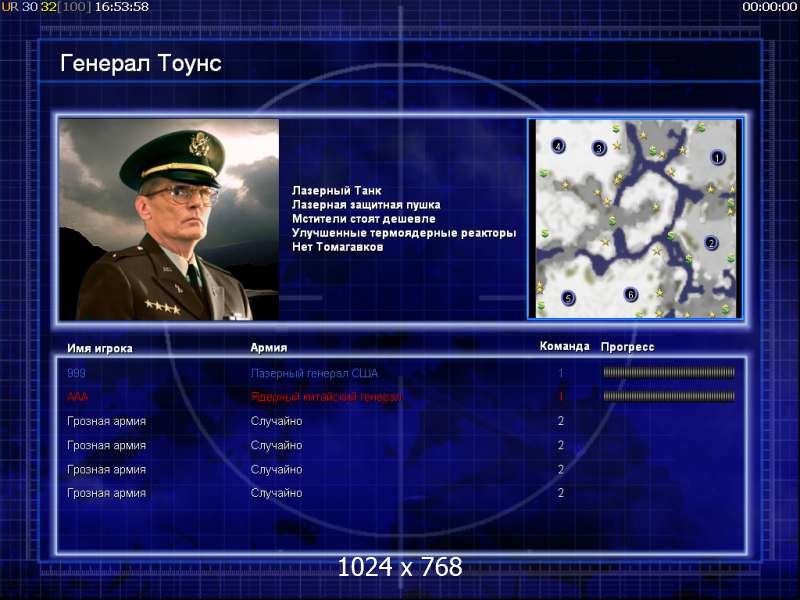Image resolution: width=800 pixels, height=600 pixels.
Task: Select player name "999"
Action: (76, 373)
